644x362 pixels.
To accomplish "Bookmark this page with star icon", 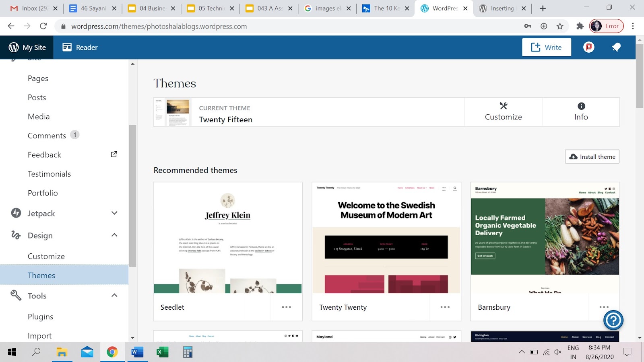I will coord(560,26).
